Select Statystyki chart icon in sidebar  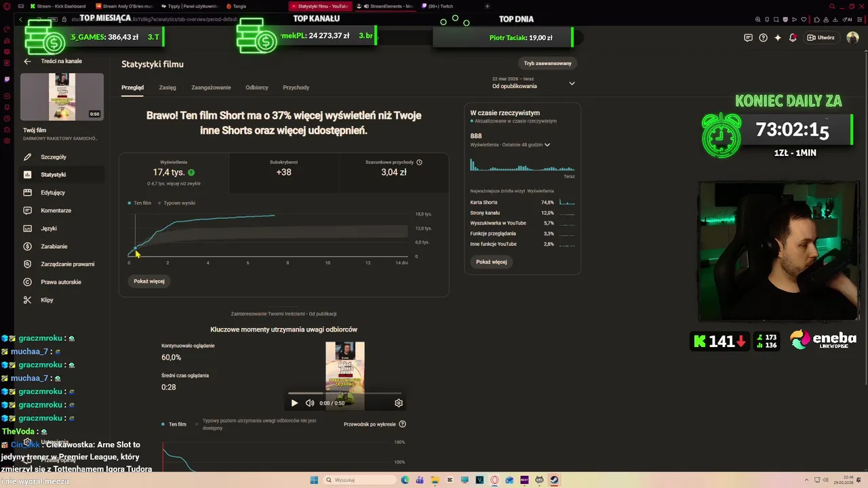(27, 174)
